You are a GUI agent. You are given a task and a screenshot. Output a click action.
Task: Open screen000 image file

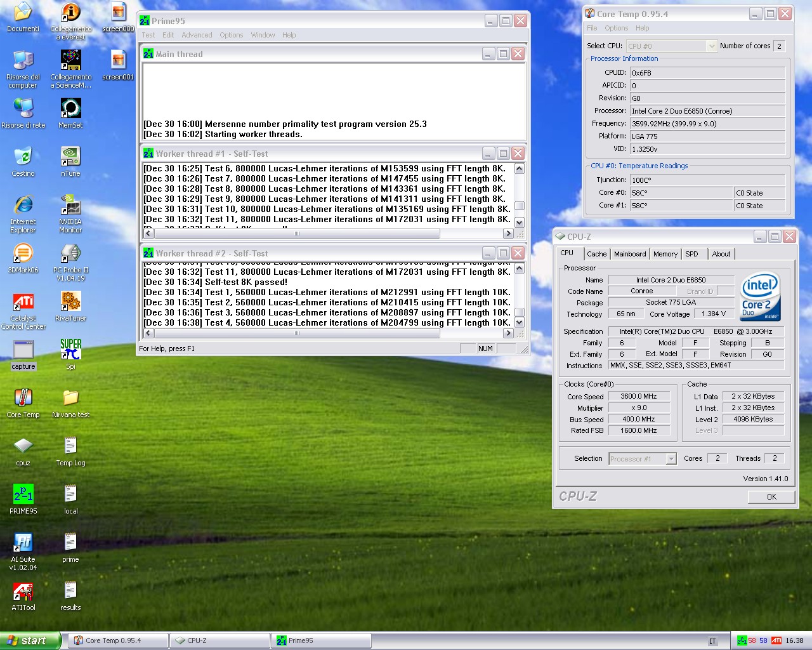tap(118, 17)
